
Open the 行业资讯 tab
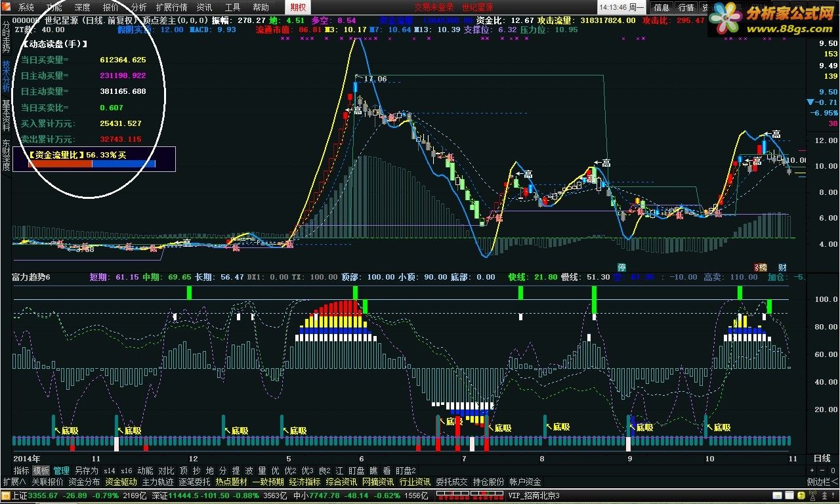pos(415,482)
